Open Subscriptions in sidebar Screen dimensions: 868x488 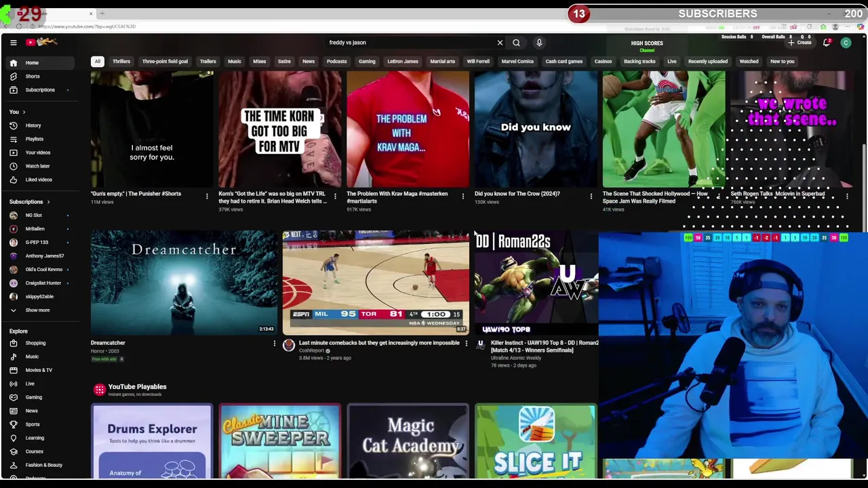41,89
